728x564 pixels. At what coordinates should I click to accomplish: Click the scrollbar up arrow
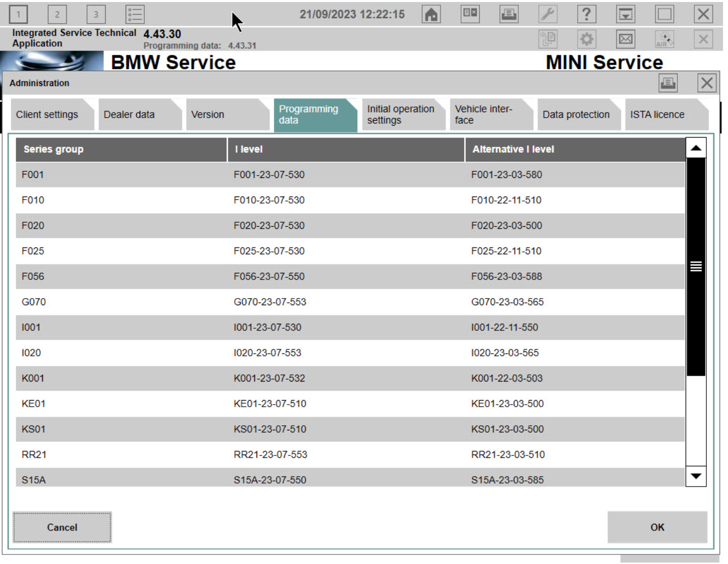[x=696, y=148]
